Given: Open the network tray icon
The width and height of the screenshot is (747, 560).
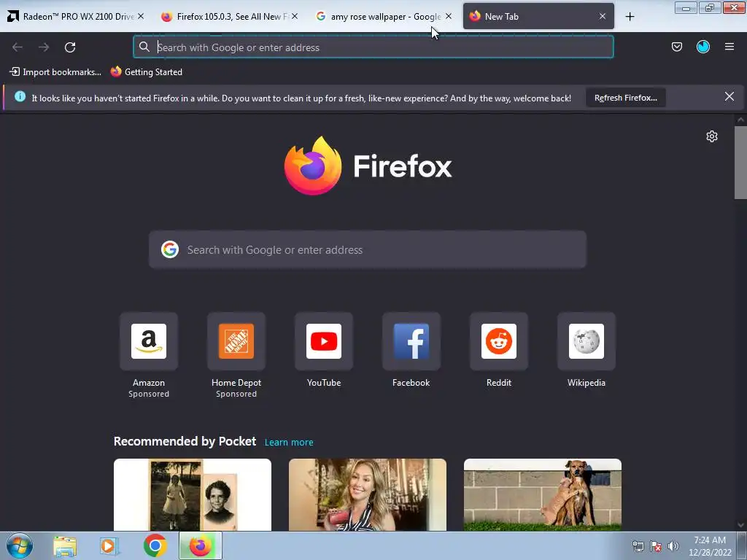Looking at the screenshot, I should (638, 546).
